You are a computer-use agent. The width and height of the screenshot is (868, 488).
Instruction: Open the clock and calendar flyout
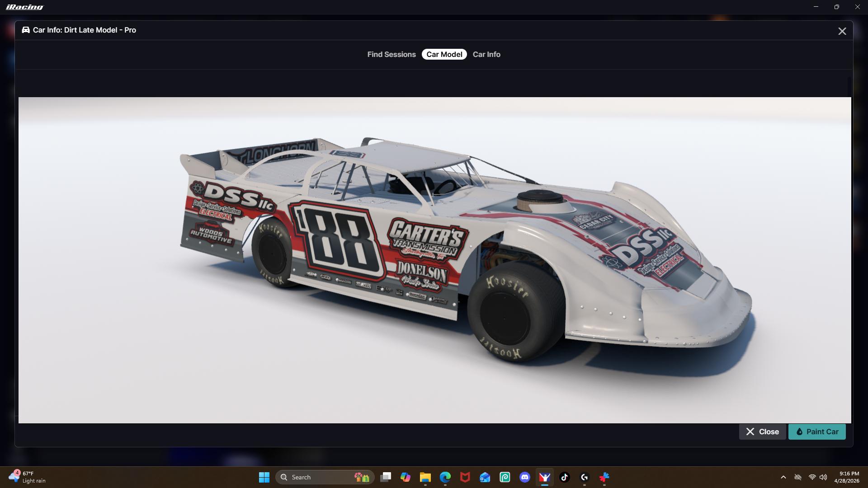coord(846,477)
